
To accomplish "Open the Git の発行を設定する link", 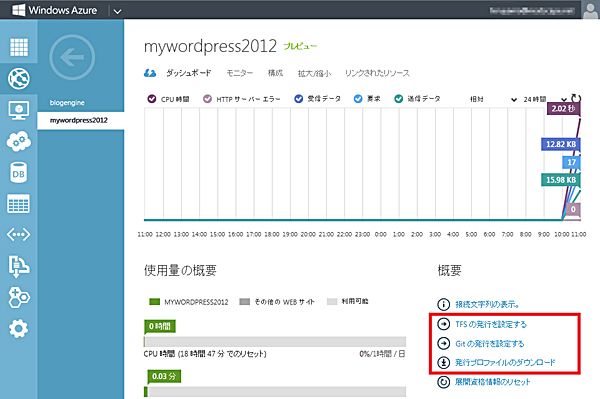I will [490, 344].
